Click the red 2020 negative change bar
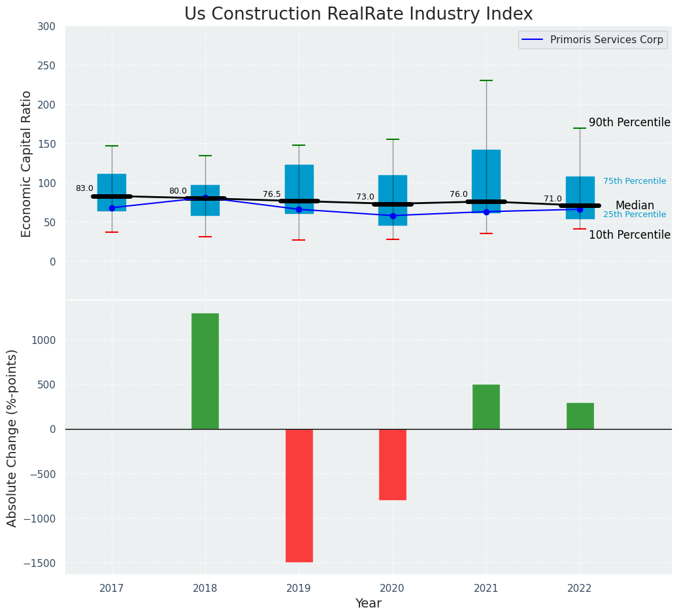679x616 pixels. pyautogui.click(x=393, y=464)
